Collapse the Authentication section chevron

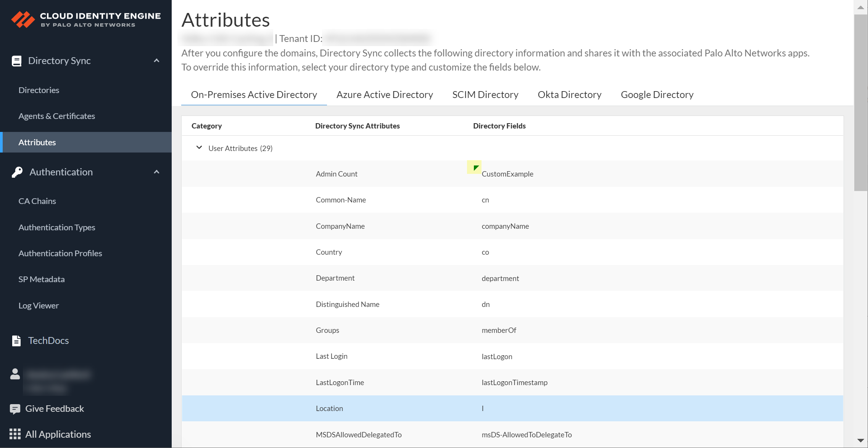(x=156, y=172)
